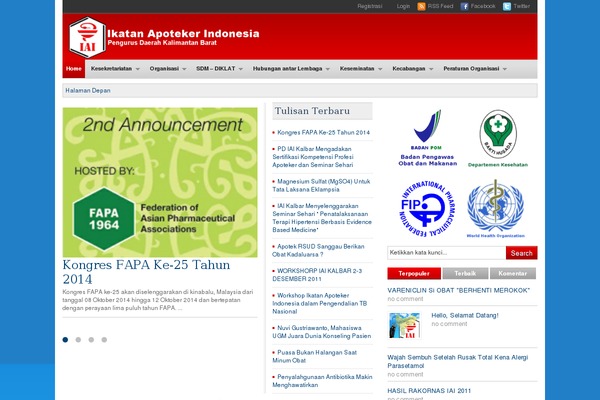Switch to the Terbaik tab
The width and height of the screenshot is (600, 400).
[x=465, y=274]
